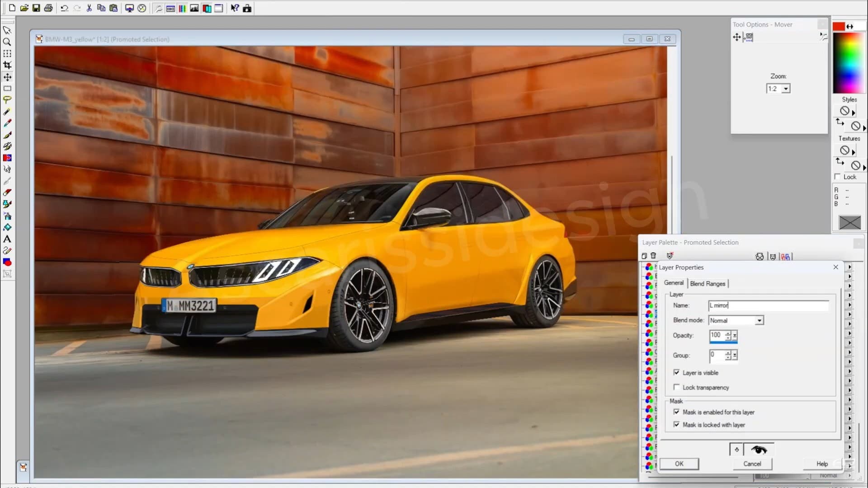Switch to the Blend Ranges tab
868x488 pixels.
coord(708,283)
